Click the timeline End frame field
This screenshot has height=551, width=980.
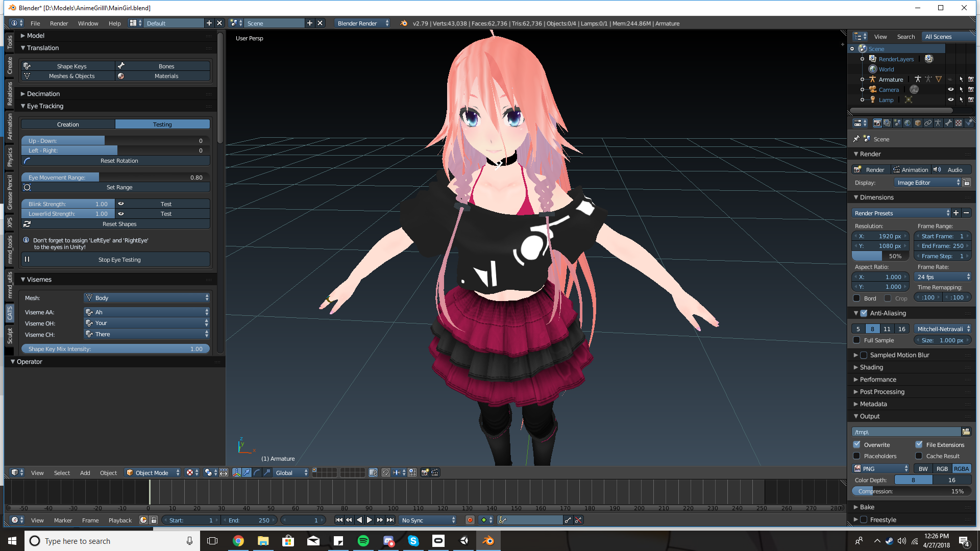249,520
